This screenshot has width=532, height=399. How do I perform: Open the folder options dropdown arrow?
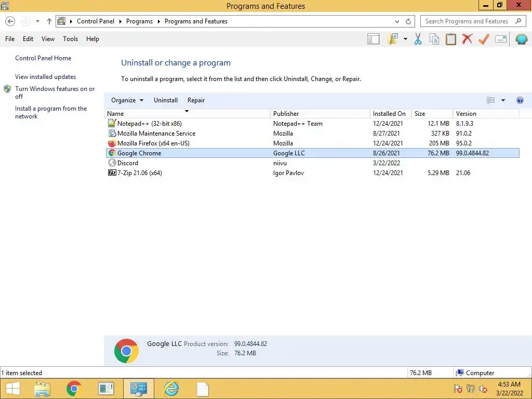click(405, 39)
